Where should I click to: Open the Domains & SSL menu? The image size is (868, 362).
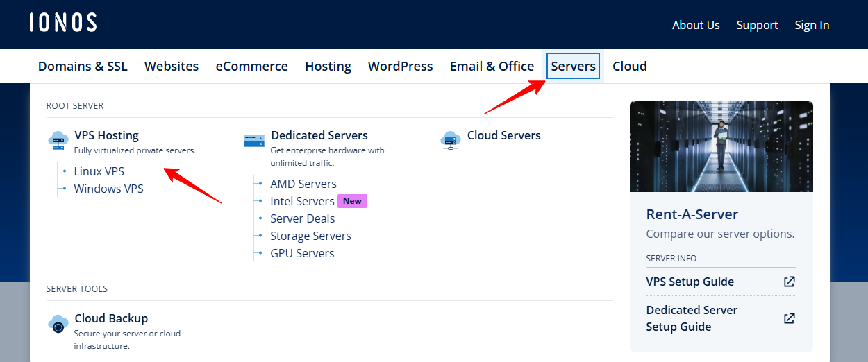83,67
